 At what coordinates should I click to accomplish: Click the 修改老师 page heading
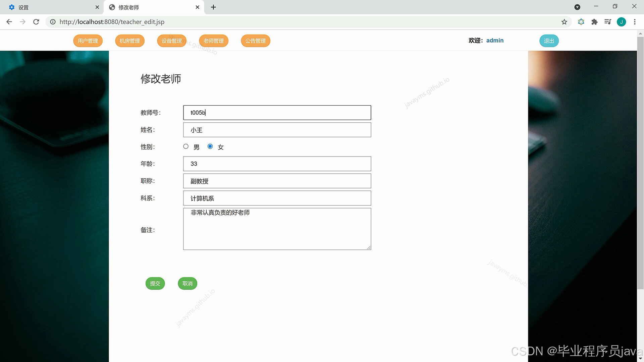coord(161,79)
